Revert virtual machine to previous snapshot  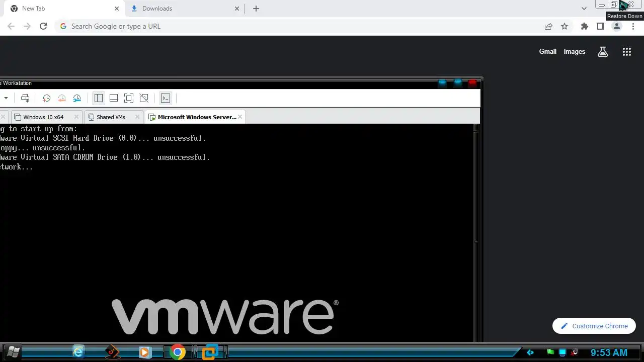[x=62, y=98]
